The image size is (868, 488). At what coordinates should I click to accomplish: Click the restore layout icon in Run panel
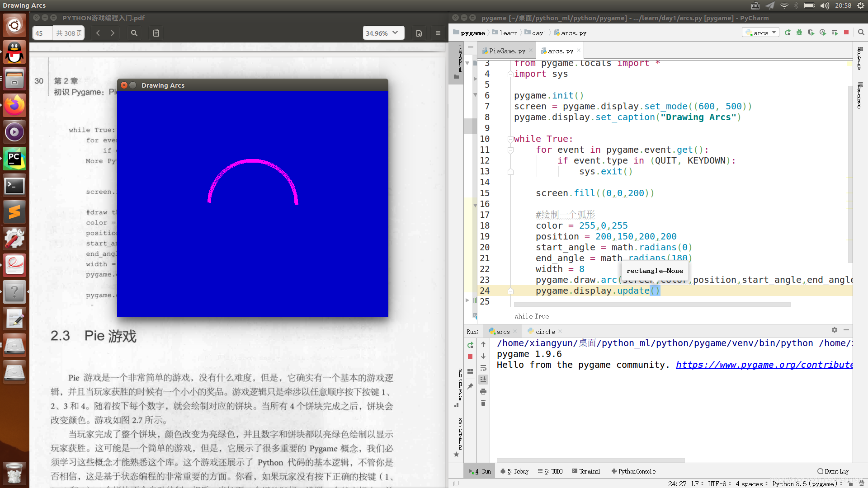pos(470,371)
